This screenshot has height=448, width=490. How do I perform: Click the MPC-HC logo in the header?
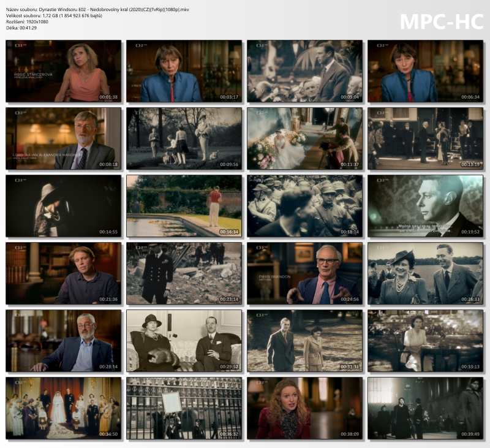(x=441, y=21)
